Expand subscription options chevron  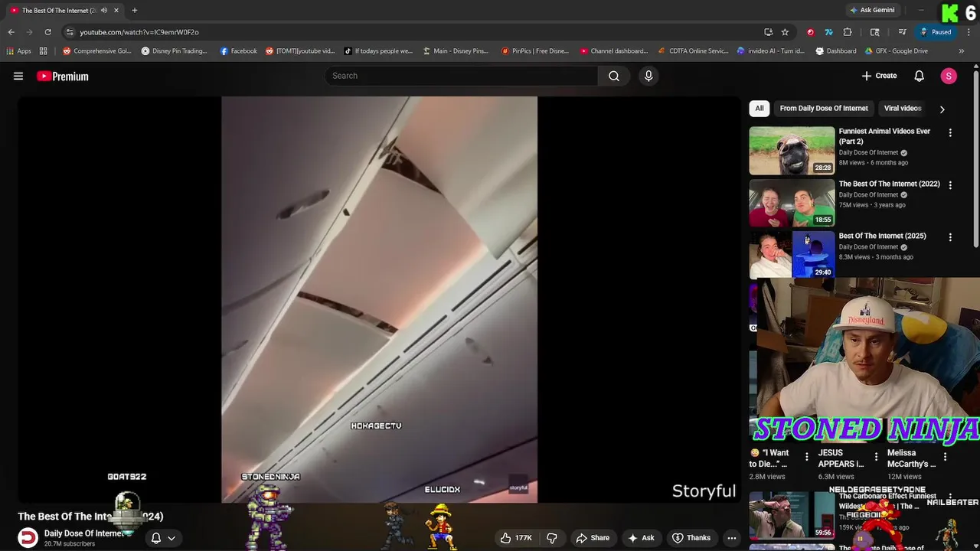pos(171,538)
